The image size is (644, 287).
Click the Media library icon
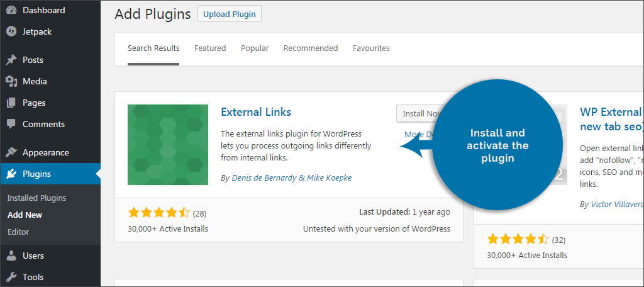point(11,81)
